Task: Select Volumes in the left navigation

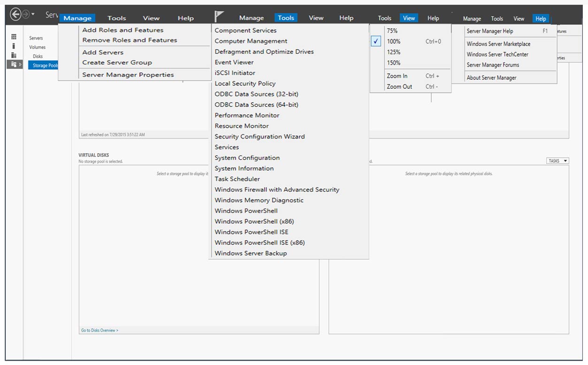Action: 38,47
